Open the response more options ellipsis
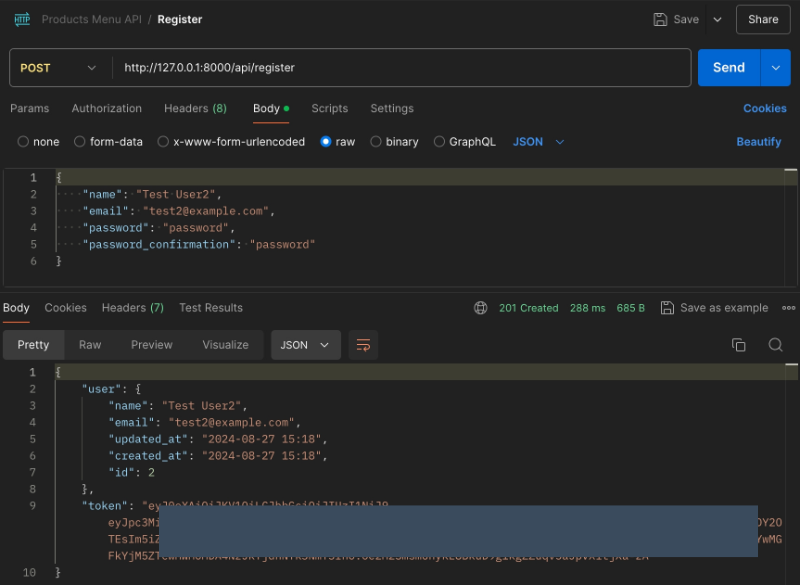This screenshot has width=800, height=585. (x=789, y=308)
